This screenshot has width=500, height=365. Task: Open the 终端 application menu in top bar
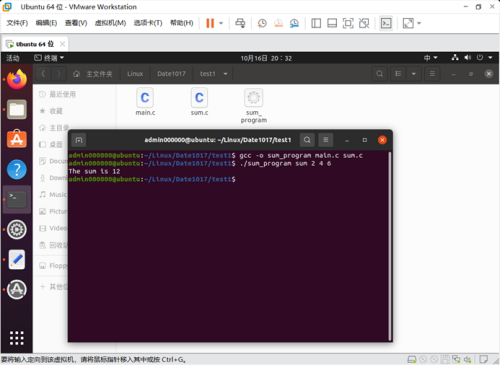point(49,58)
